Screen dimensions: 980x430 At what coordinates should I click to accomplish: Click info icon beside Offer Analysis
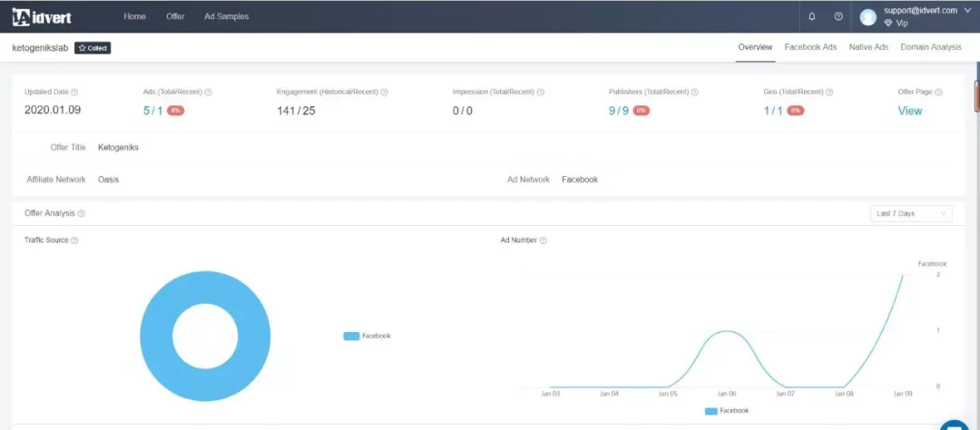point(82,214)
